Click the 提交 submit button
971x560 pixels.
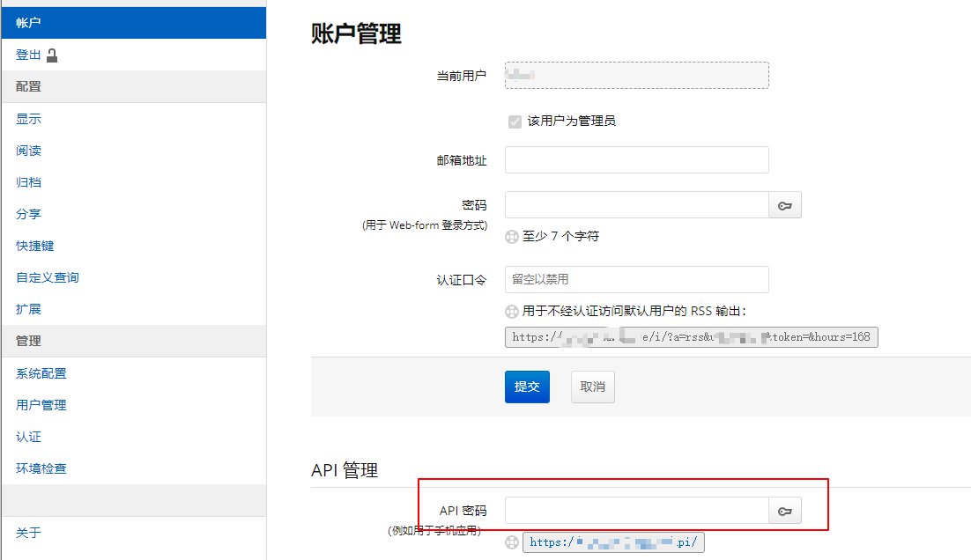click(527, 387)
